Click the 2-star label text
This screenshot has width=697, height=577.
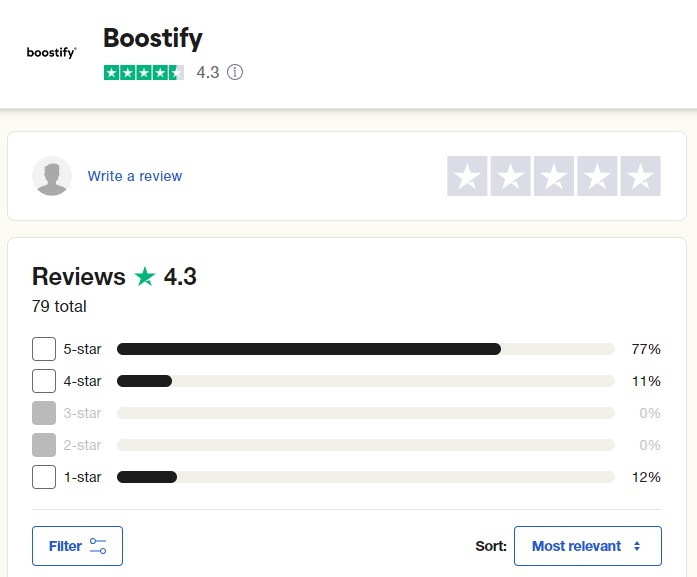pos(82,445)
